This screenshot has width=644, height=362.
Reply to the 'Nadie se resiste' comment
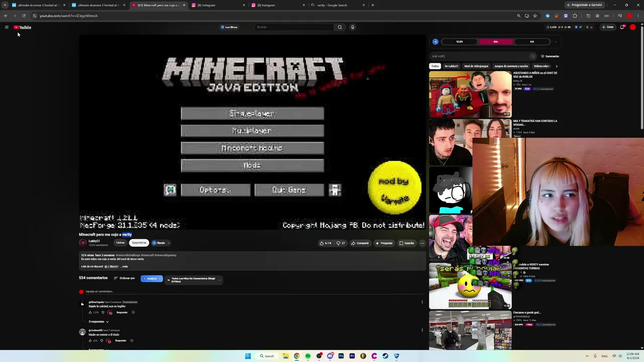[x=121, y=341]
